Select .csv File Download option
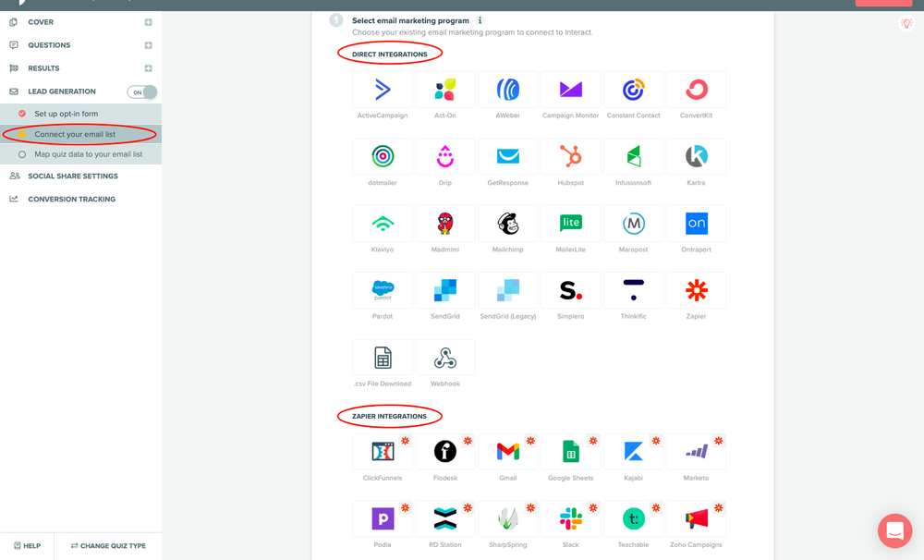This screenshot has height=560, width=924. (383, 358)
